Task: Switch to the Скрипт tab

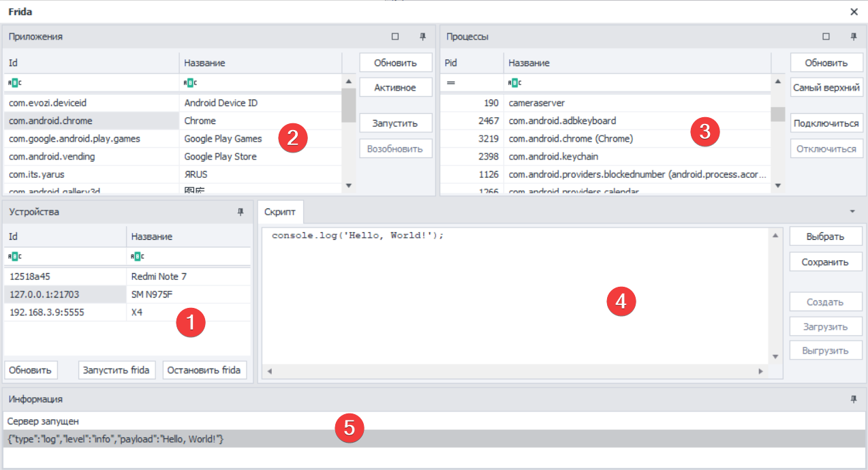Action: (280, 212)
